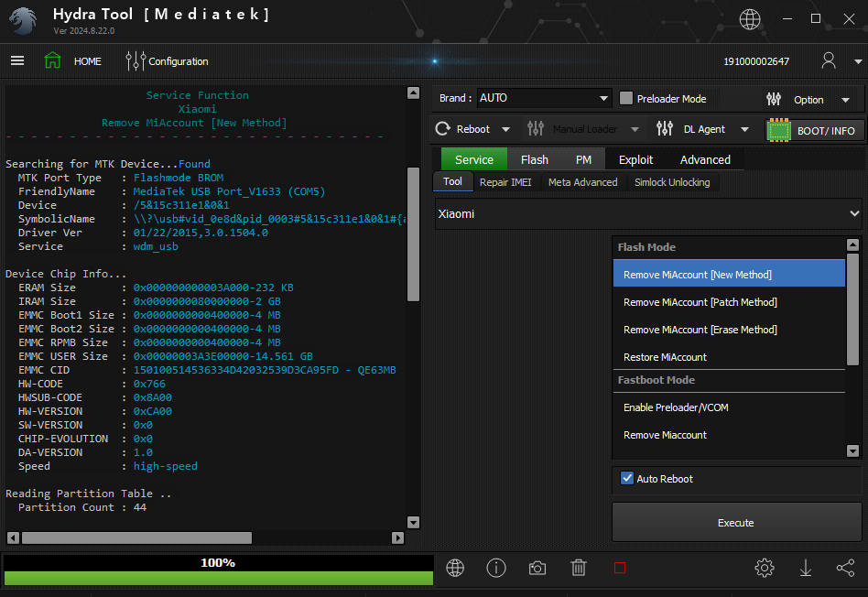
Task: Click log panel scroll down arrow
Action: coord(413,522)
